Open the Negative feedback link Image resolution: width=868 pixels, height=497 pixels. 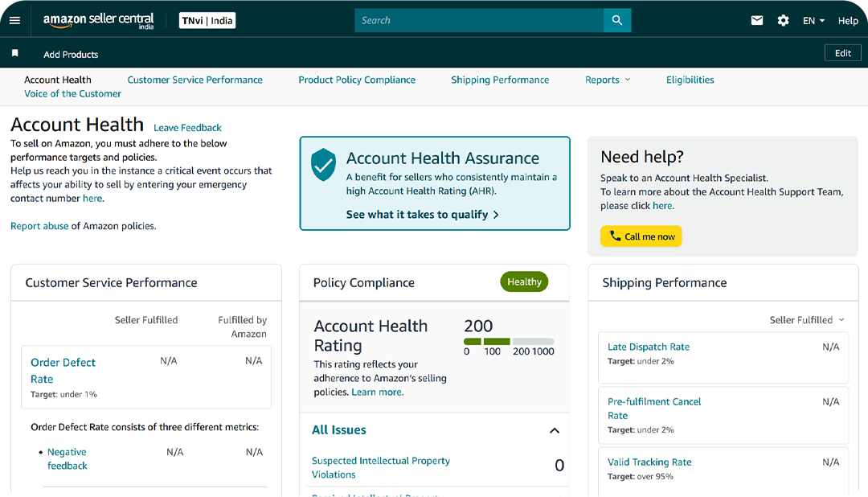click(67, 458)
